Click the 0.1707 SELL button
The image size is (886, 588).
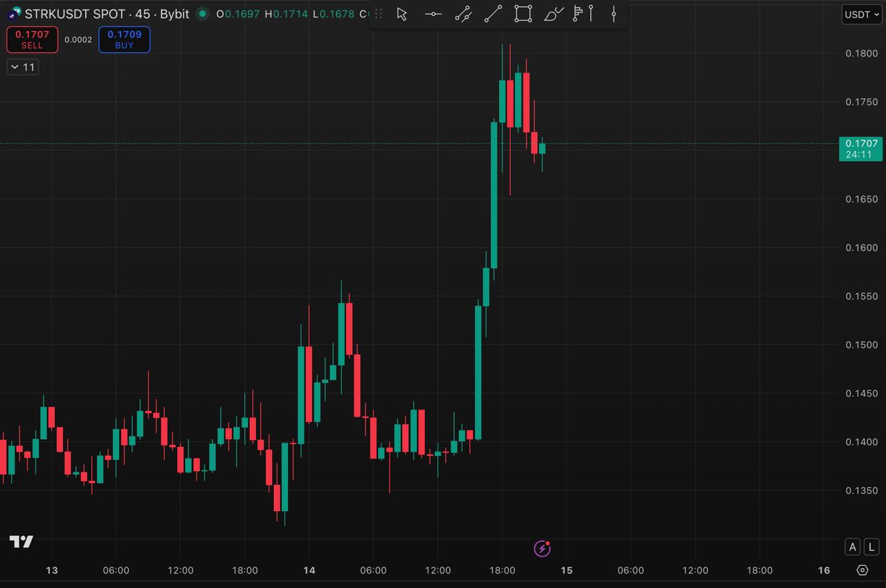coord(32,39)
